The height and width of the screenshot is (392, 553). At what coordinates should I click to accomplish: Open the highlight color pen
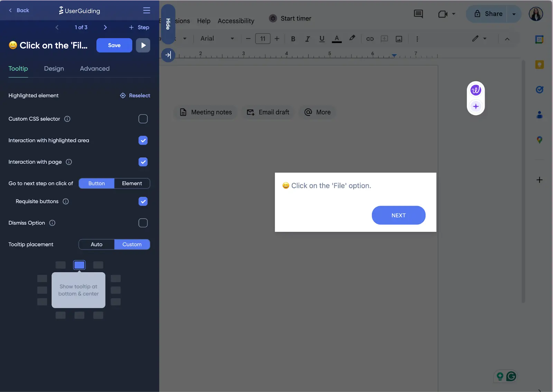point(352,38)
